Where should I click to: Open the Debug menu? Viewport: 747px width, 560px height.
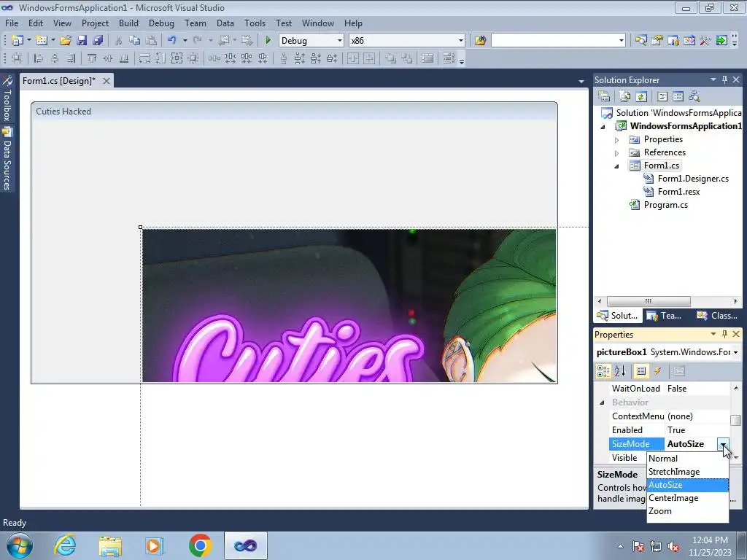click(x=161, y=23)
